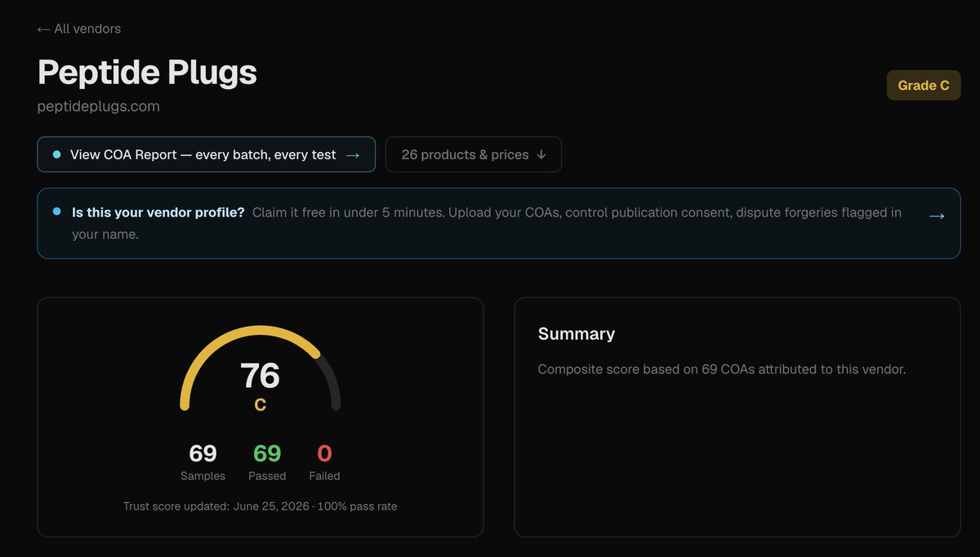This screenshot has height=557, width=980.
Task: Click 'Is this your vendor profile?' banner
Action: (498, 223)
